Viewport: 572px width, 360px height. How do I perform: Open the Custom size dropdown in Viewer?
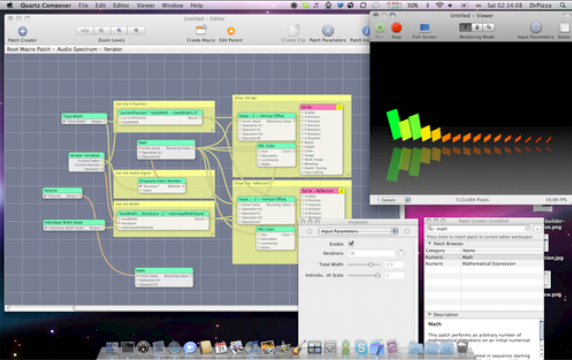coord(394,200)
